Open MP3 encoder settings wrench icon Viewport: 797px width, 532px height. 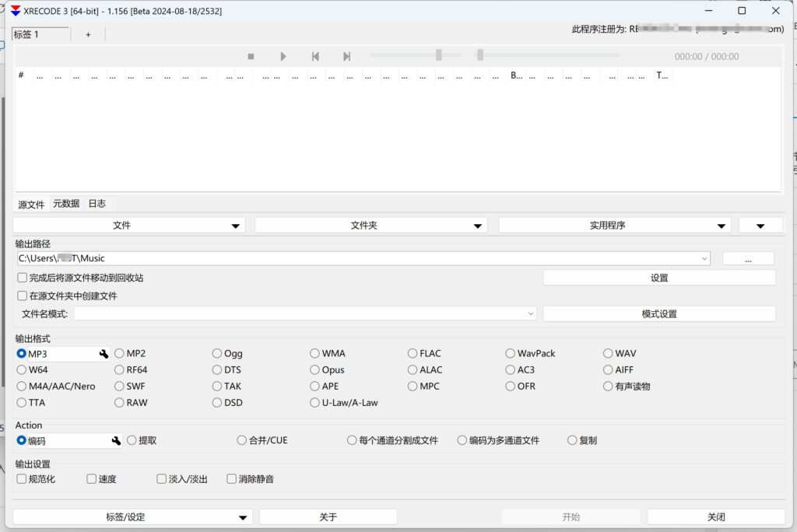coord(104,354)
